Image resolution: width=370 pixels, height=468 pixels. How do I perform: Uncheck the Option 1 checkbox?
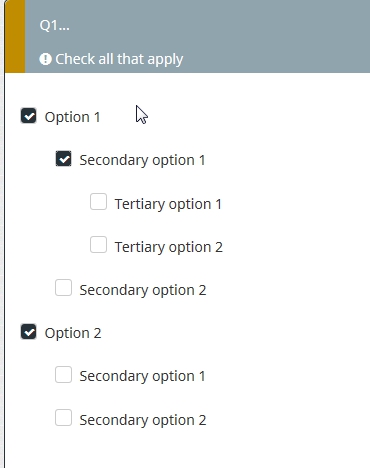tap(29, 116)
